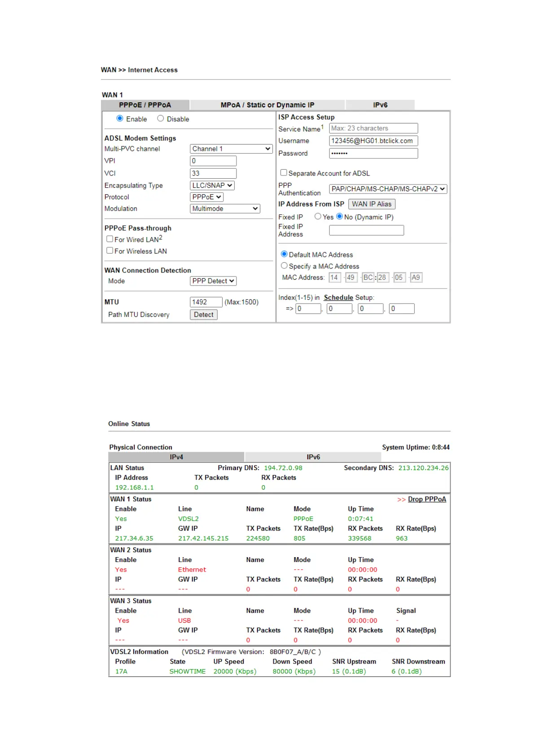Click VDSL2 Profile value 17A
Image resolution: width=534 pixels, height=756 pixels.
(x=121, y=672)
